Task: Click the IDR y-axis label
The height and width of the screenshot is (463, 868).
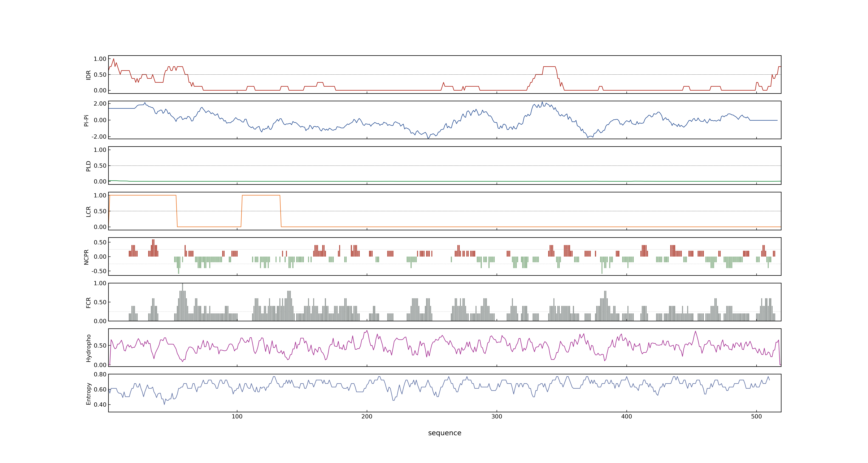Action: [x=88, y=75]
